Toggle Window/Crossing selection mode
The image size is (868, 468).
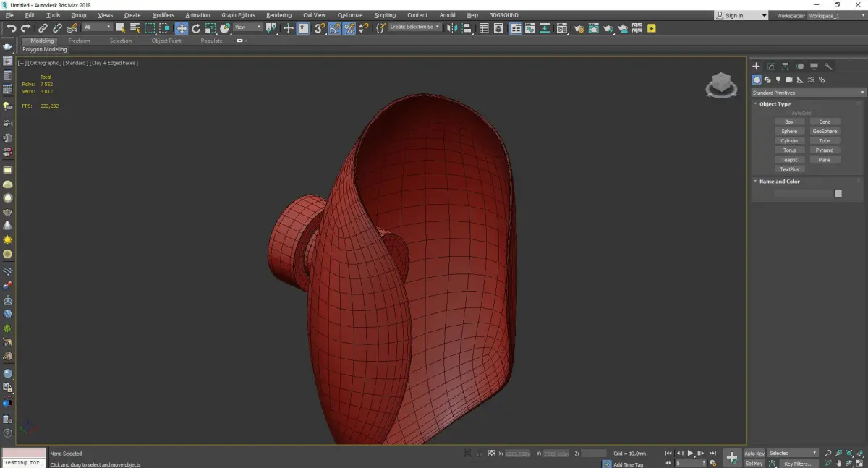point(164,28)
